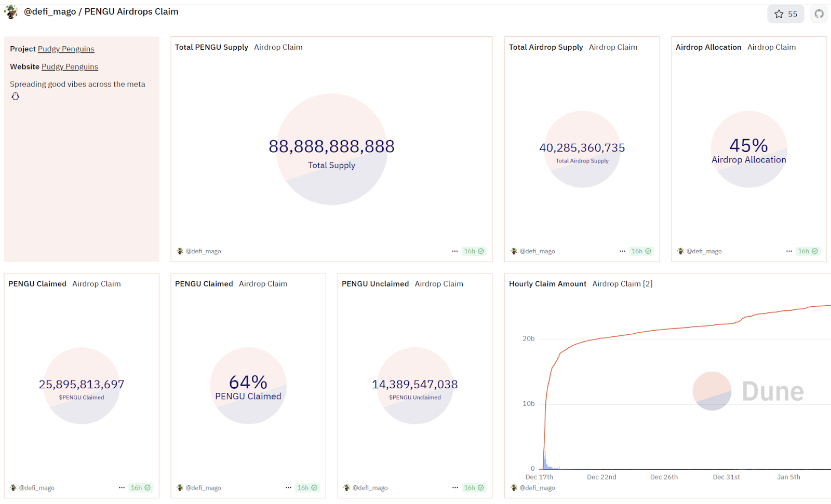The image size is (831, 504).
Task: Open options menu on Total PENGU Supply card
Action: coord(455,251)
